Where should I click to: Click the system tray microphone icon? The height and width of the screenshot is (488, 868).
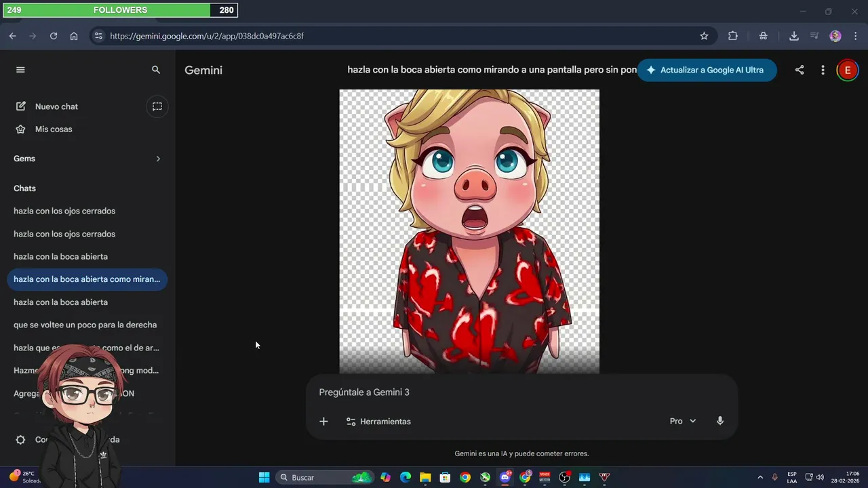(775, 477)
